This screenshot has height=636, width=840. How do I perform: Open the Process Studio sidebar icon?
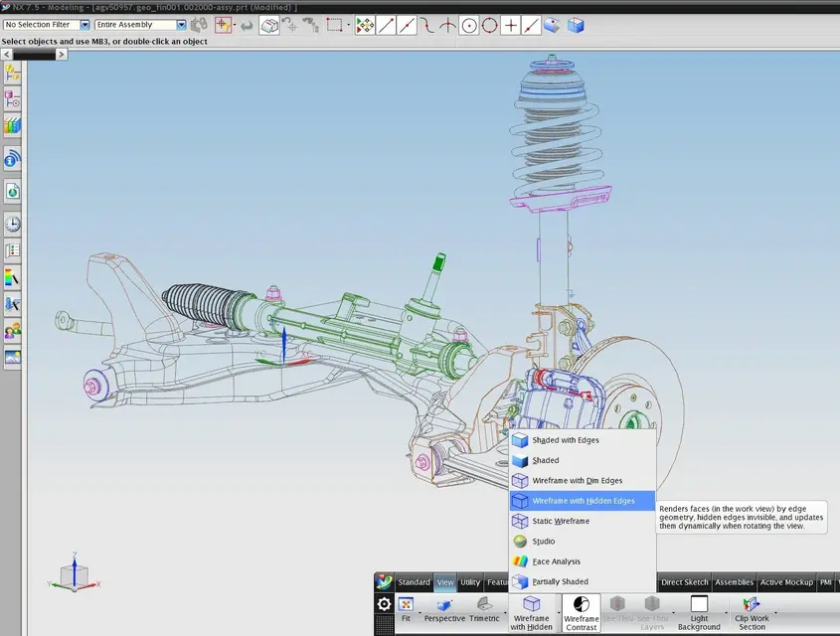pyautogui.click(x=12, y=304)
